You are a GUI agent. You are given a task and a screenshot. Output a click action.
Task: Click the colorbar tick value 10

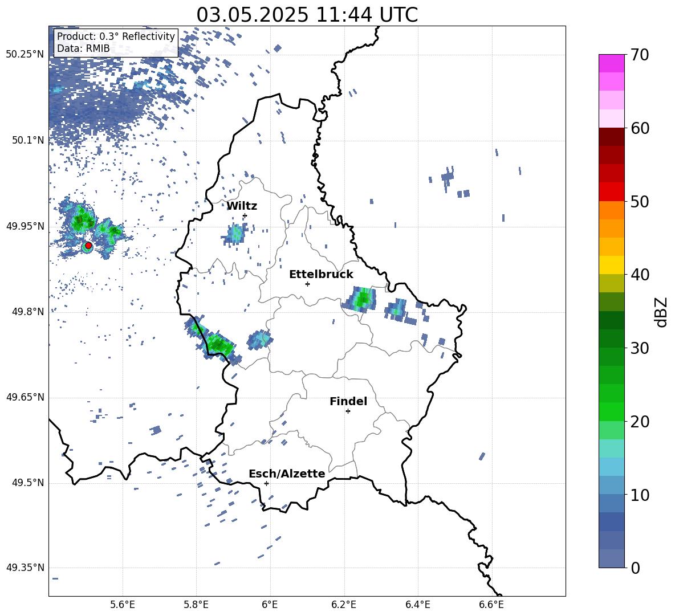click(x=640, y=495)
